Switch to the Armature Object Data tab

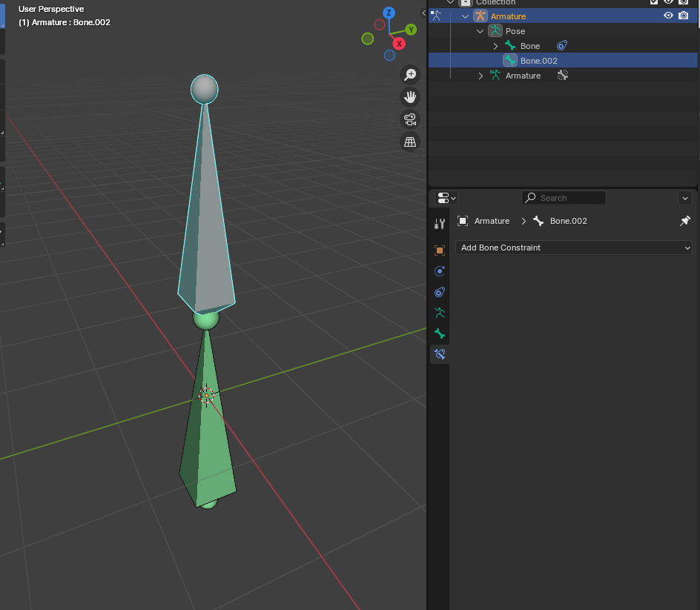440,313
